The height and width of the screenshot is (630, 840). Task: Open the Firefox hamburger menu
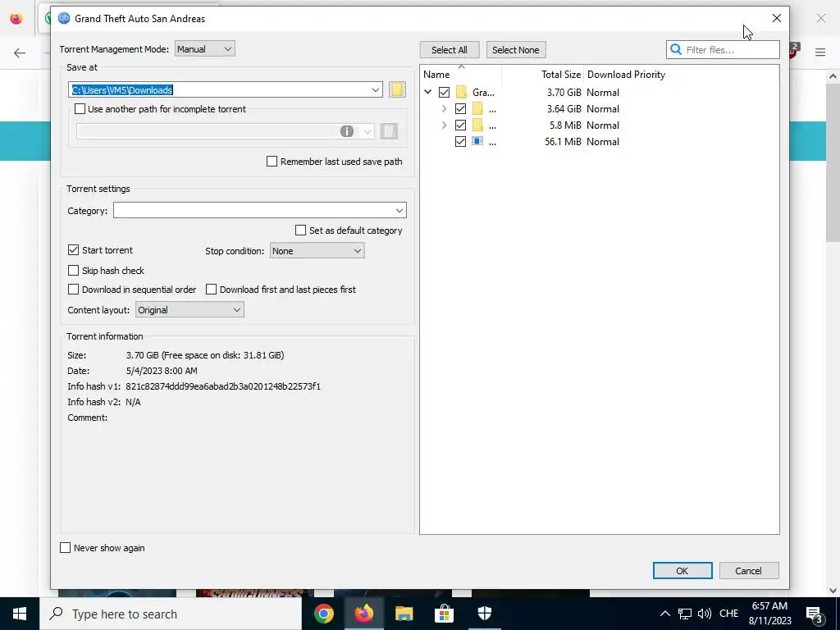click(820, 52)
